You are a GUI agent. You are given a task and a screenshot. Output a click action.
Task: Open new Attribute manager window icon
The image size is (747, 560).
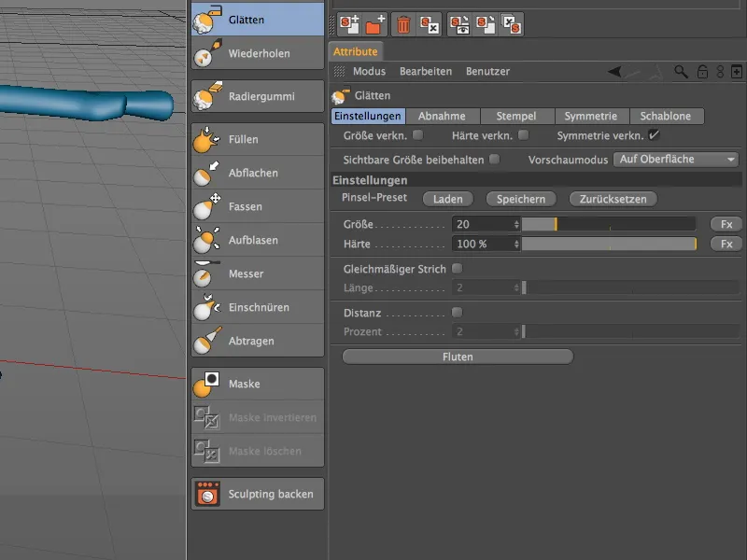(x=737, y=72)
